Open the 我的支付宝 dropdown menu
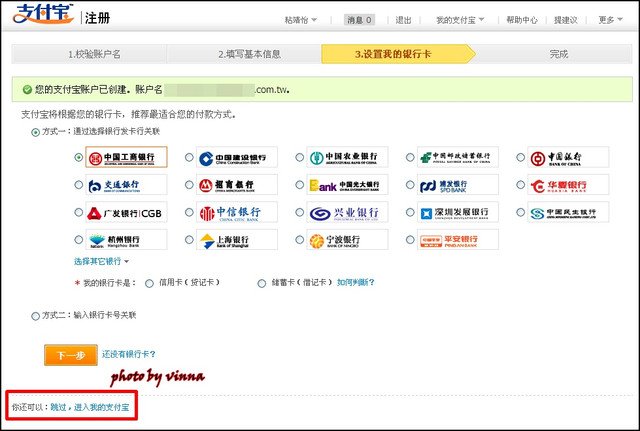Viewport: 640px width, 431px height. 460,20
